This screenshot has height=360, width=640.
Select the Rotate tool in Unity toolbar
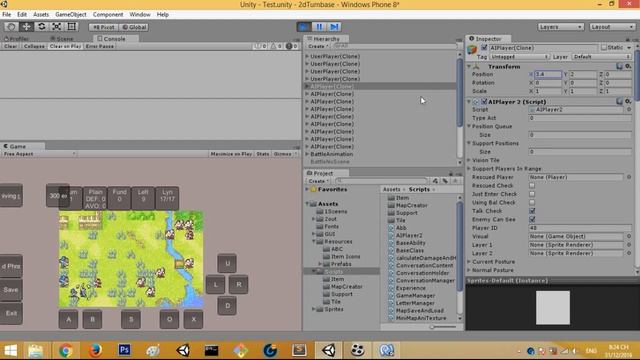[x=42, y=27]
